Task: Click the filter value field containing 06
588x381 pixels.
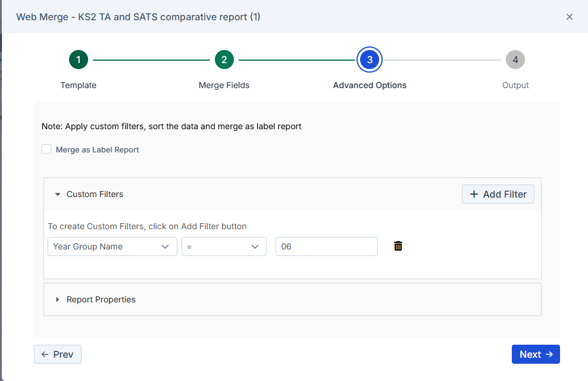Action: click(326, 246)
